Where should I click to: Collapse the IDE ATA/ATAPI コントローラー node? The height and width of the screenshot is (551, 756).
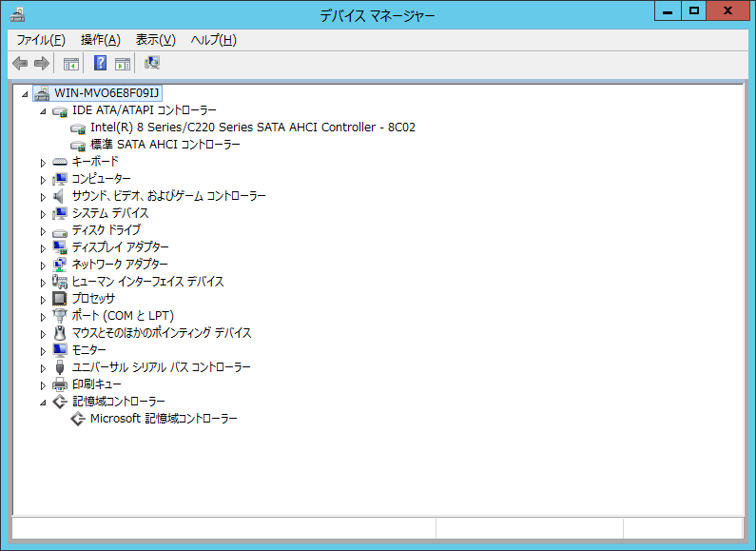point(43,111)
